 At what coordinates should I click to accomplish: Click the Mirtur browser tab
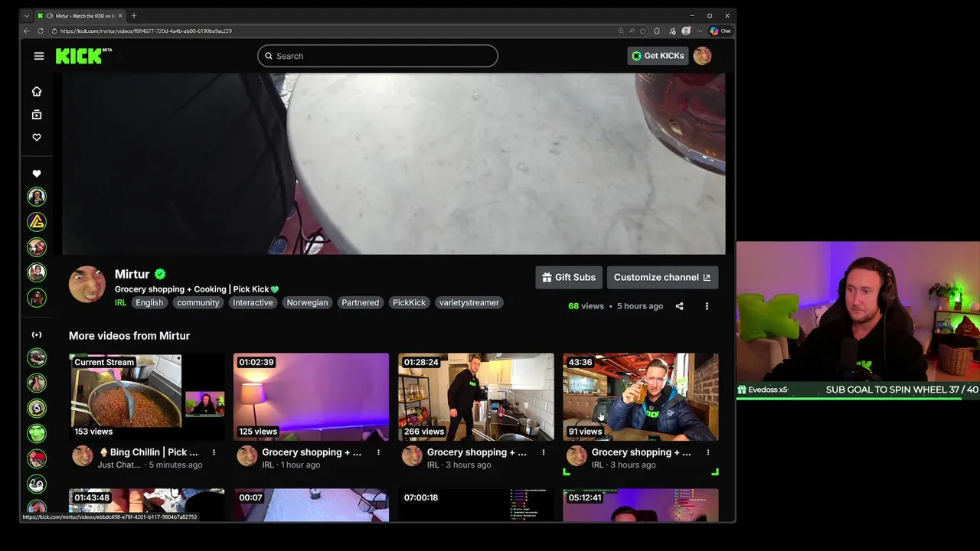pyautogui.click(x=80, y=15)
